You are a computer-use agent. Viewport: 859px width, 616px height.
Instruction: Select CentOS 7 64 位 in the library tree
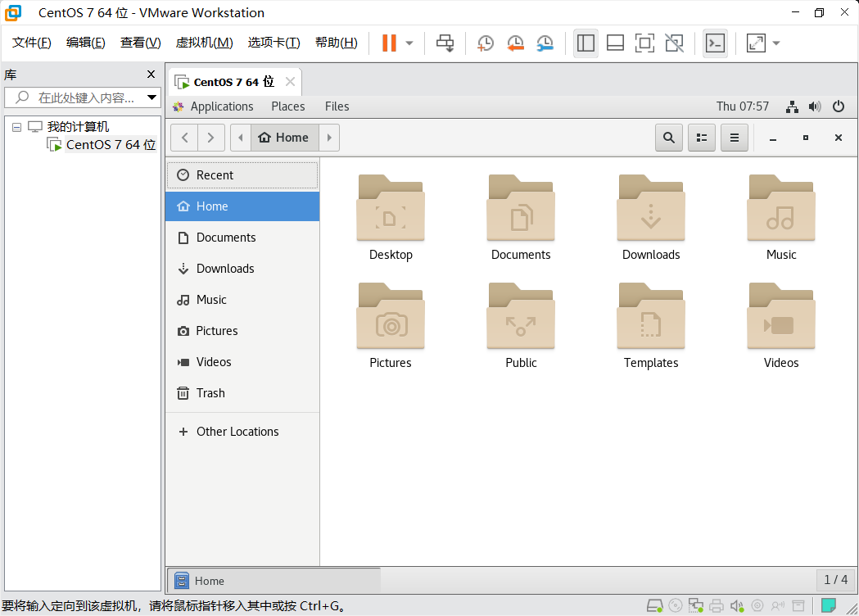[111, 145]
